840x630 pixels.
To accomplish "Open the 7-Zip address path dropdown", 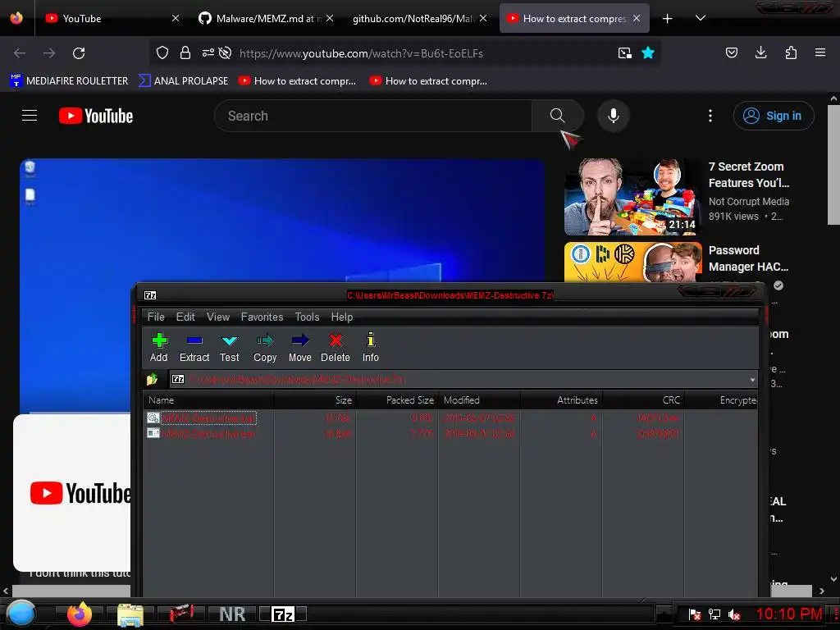I will [x=752, y=380].
